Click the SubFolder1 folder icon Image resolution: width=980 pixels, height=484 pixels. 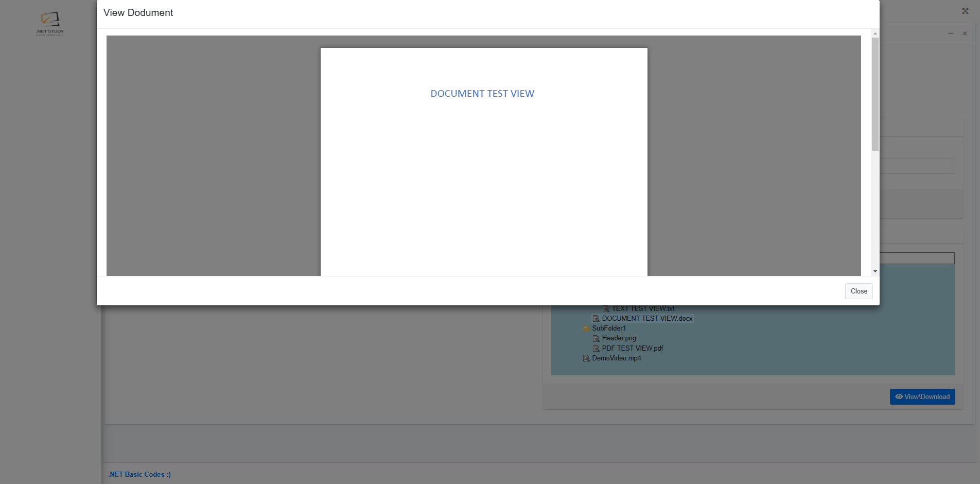point(586,329)
